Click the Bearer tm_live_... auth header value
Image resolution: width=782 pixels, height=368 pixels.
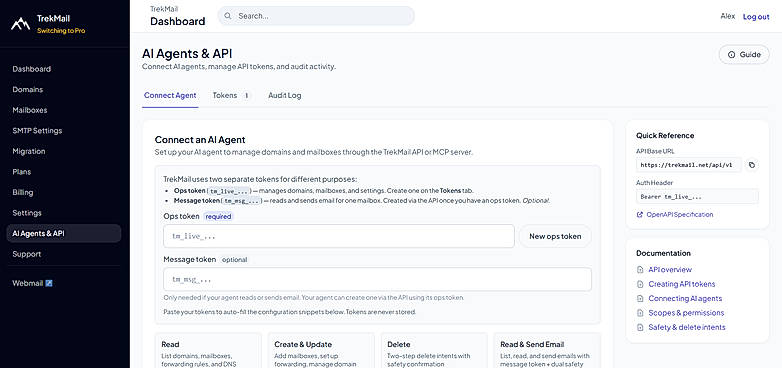[697, 196]
